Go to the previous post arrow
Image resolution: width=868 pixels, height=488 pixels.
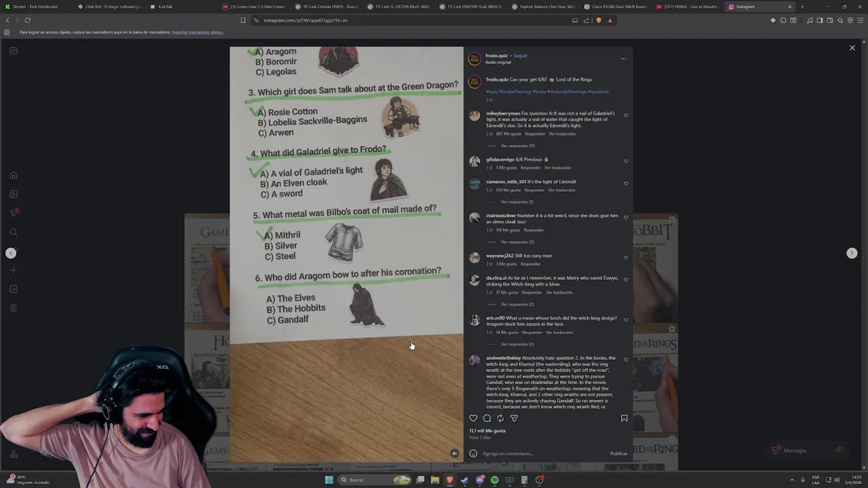tap(11, 253)
